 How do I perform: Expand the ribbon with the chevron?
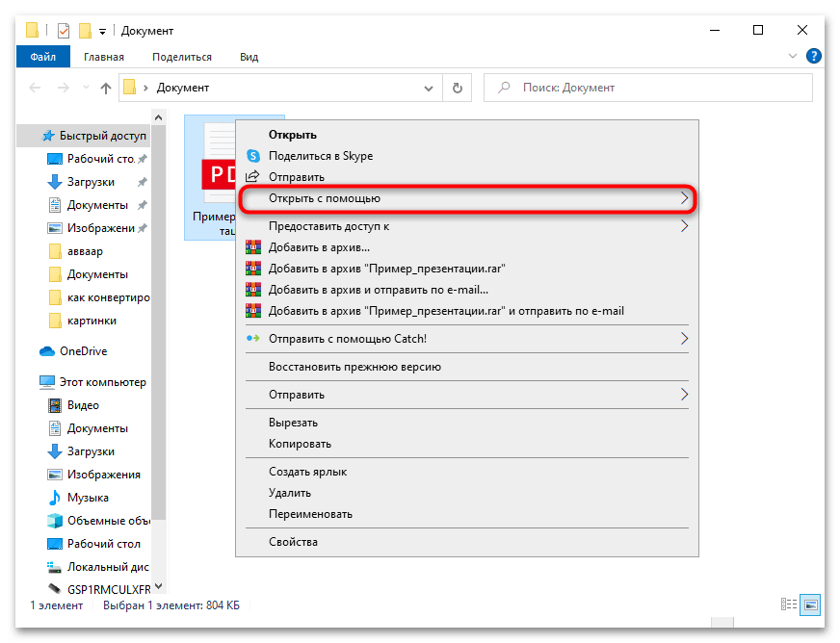[793, 56]
